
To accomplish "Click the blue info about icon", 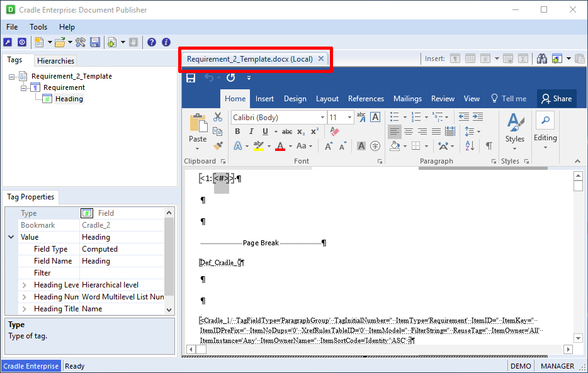I will [166, 42].
